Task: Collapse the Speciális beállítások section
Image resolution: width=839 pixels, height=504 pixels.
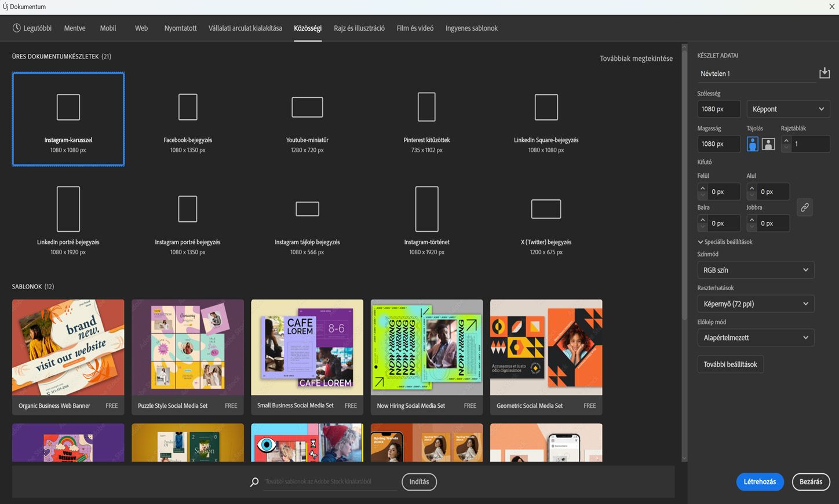Action: coord(725,242)
